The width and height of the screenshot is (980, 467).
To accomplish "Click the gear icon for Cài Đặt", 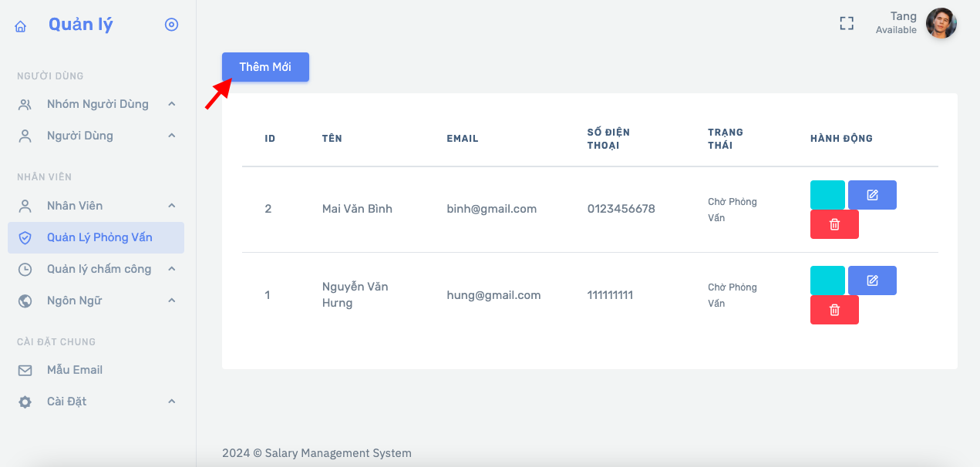I will [25, 402].
